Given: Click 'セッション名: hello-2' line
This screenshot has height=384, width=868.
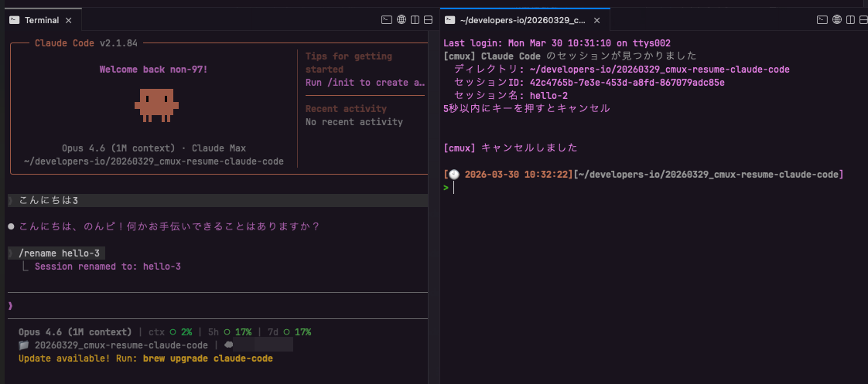Looking at the screenshot, I should [x=511, y=96].
